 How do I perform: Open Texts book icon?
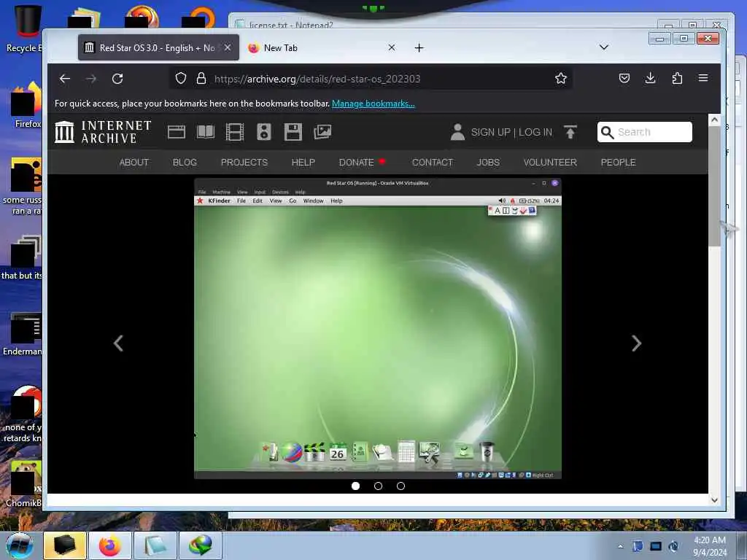(x=206, y=132)
